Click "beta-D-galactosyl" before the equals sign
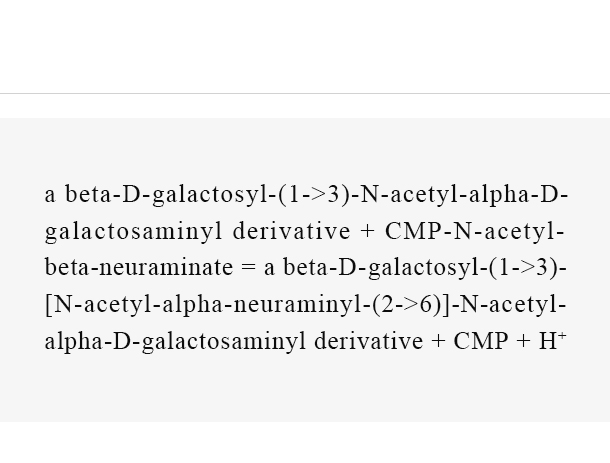Screen dimensions: 610x463 (166, 194)
